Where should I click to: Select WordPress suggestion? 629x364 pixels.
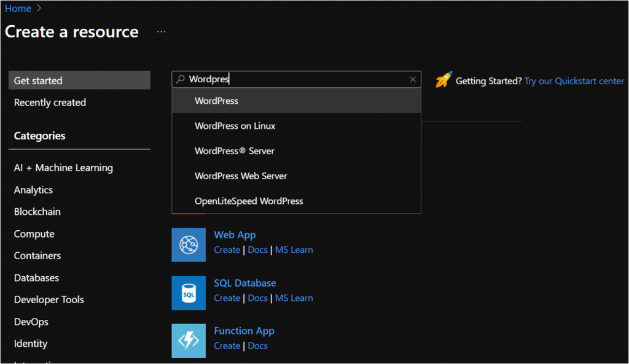pos(297,101)
